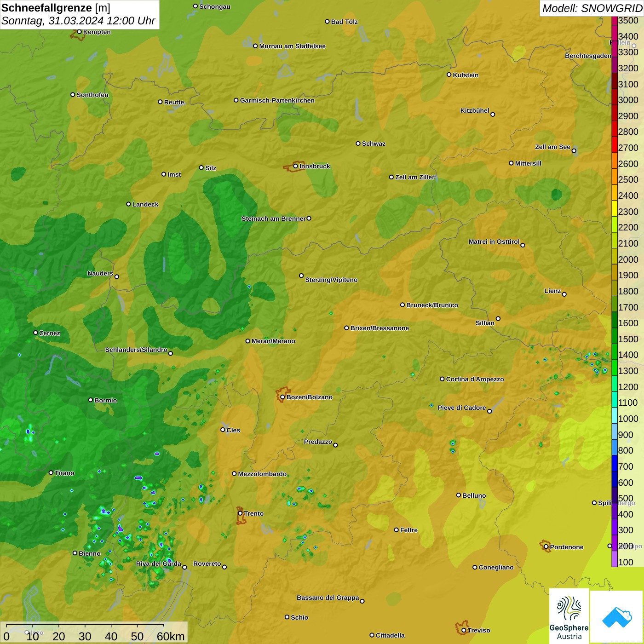This screenshot has width=644, height=644.
Task: Click the Cittadella label
Action: coord(390,635)
